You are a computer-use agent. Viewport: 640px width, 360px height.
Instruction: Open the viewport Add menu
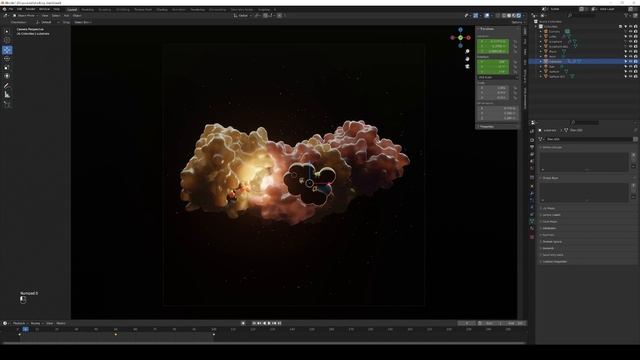[x=67, y=16]
